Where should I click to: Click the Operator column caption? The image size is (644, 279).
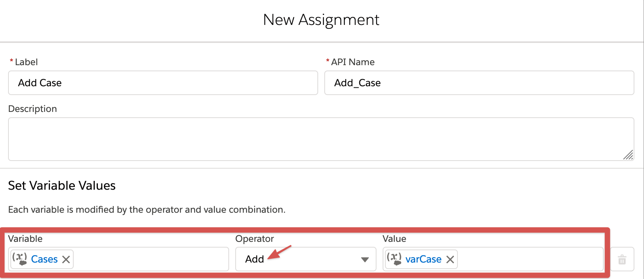(254, 239)
